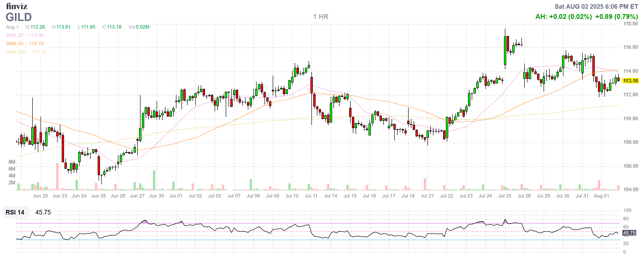Click the Jul 11 date axis label
The image size is (644, 259).
[311, 196]
